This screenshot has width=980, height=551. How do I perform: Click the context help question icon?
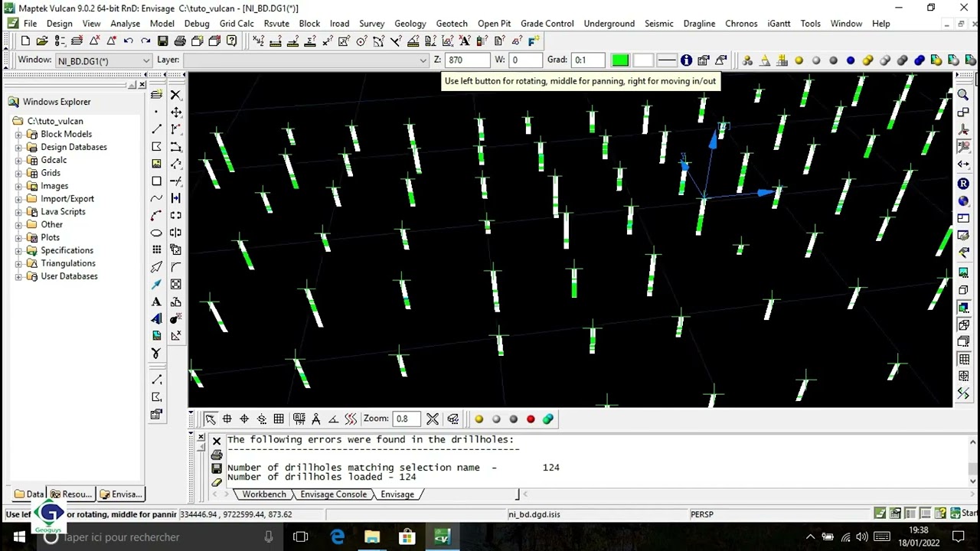(231, 41)
